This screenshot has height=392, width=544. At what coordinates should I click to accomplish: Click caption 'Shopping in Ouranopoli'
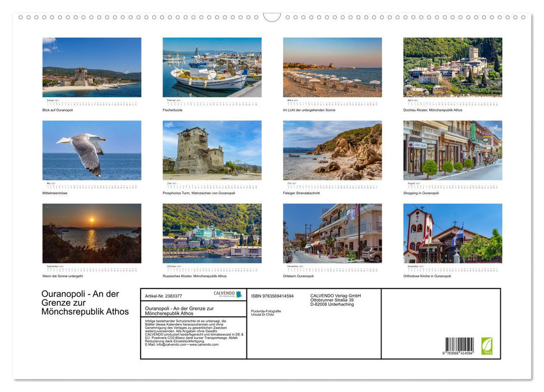click(x=421, y=193)
